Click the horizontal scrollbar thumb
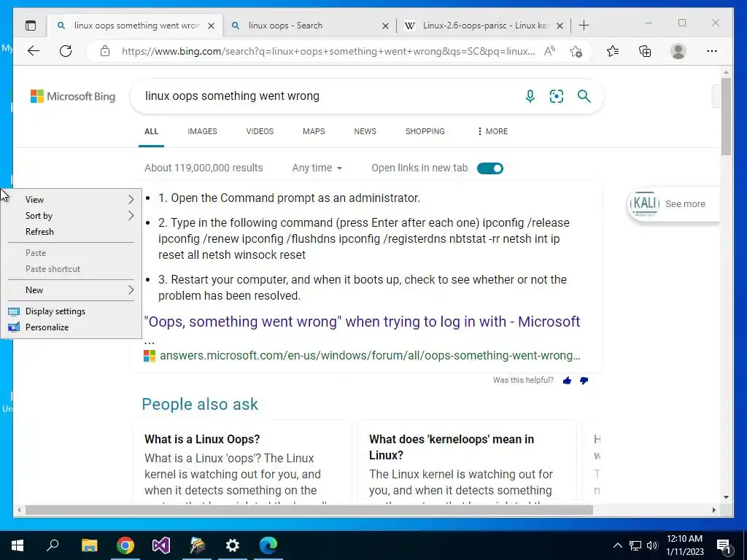The width and height of the screenshot is (747, 560). coord(309,510)
